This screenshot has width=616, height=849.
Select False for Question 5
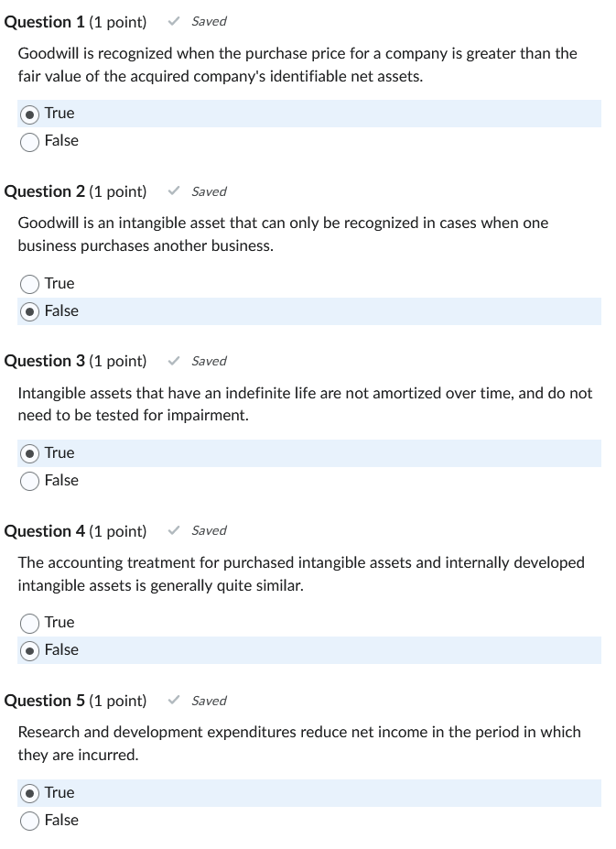point(28,820)
